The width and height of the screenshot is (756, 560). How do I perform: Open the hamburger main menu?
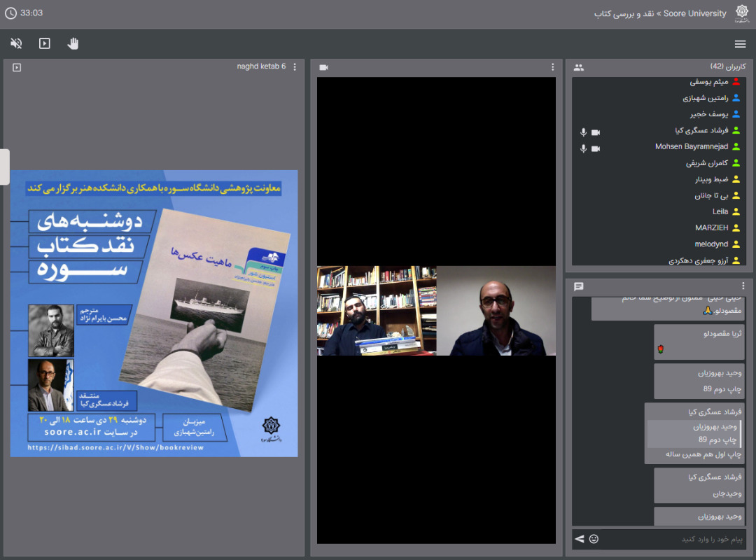pos(740,44)
